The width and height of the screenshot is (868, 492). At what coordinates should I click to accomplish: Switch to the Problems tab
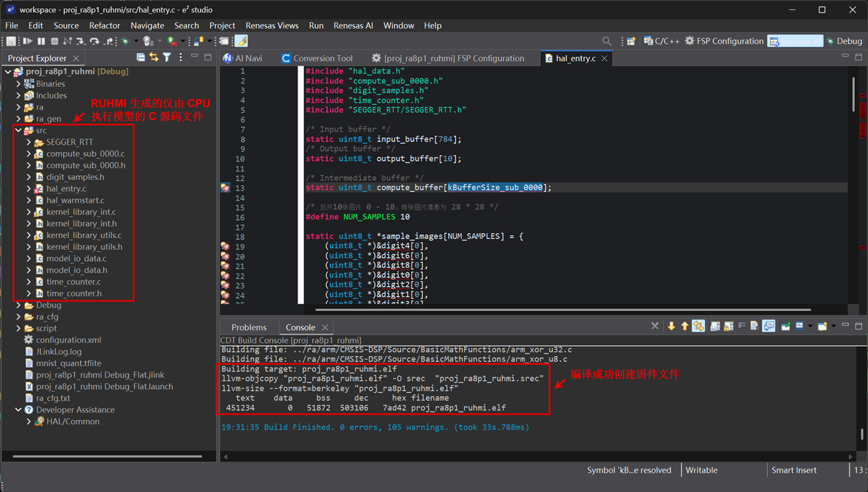point(248,327)
